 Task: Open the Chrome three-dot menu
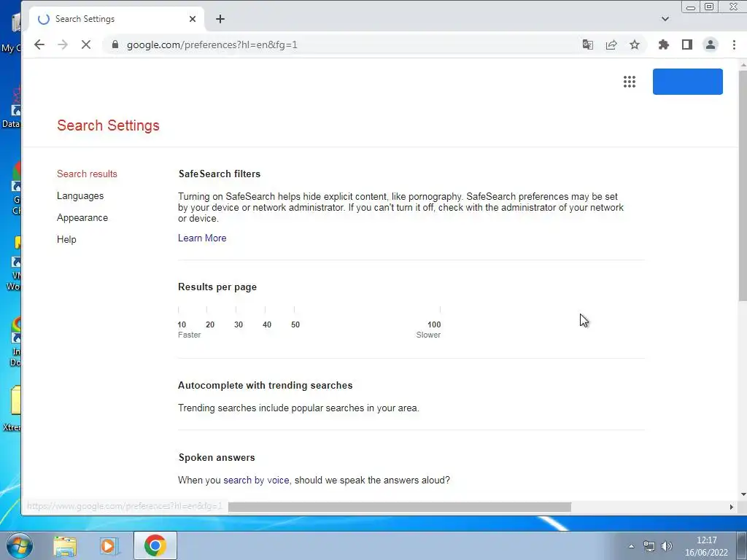[x=734, y=44]
